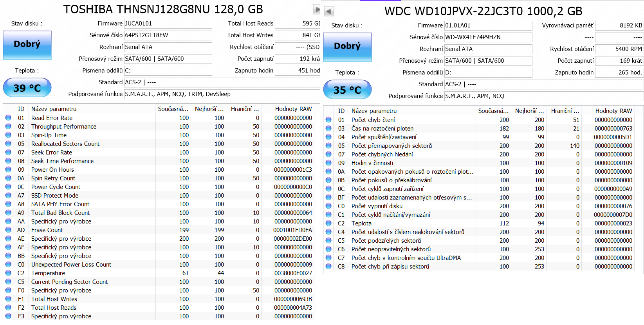
Task: Click the Počet pokusů o překalibrování row name
Action: coord(391,180)
